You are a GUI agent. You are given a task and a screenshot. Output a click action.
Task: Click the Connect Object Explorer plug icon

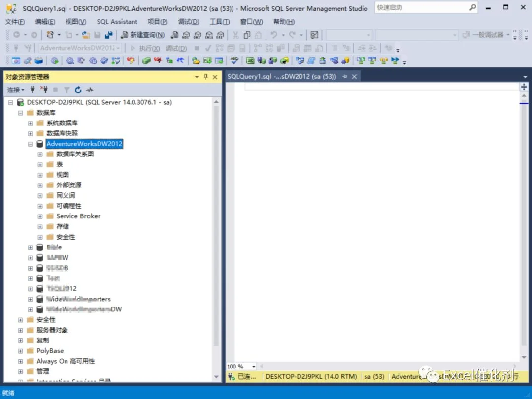click(33, 90)
